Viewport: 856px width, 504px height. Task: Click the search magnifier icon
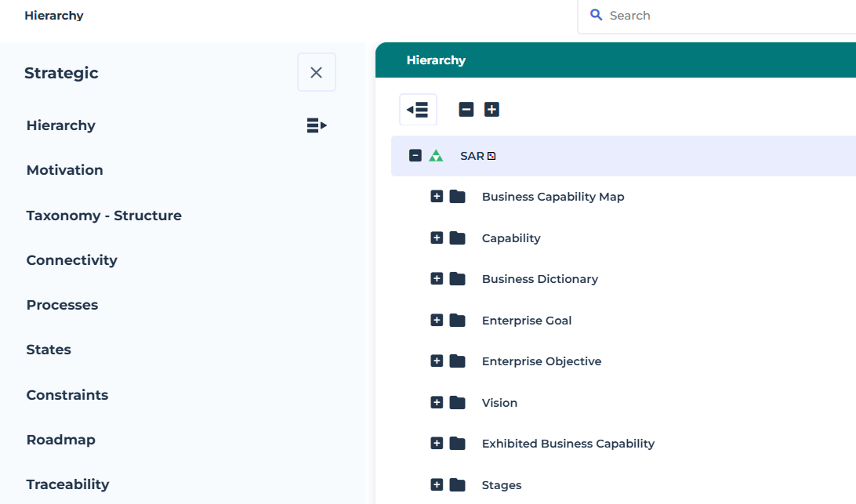(597, 15)
